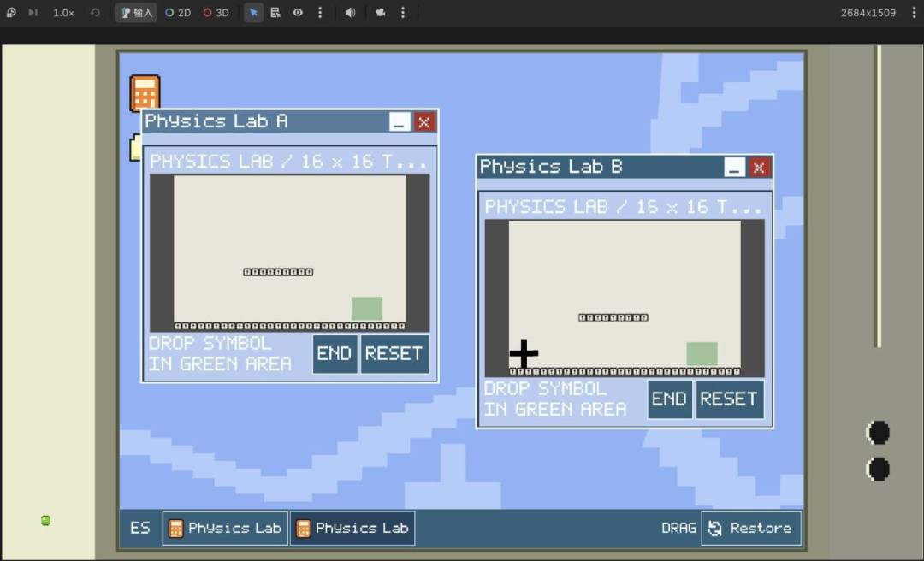
Task: Click the green area in Physics Lab B
Action: click(702, 353)
